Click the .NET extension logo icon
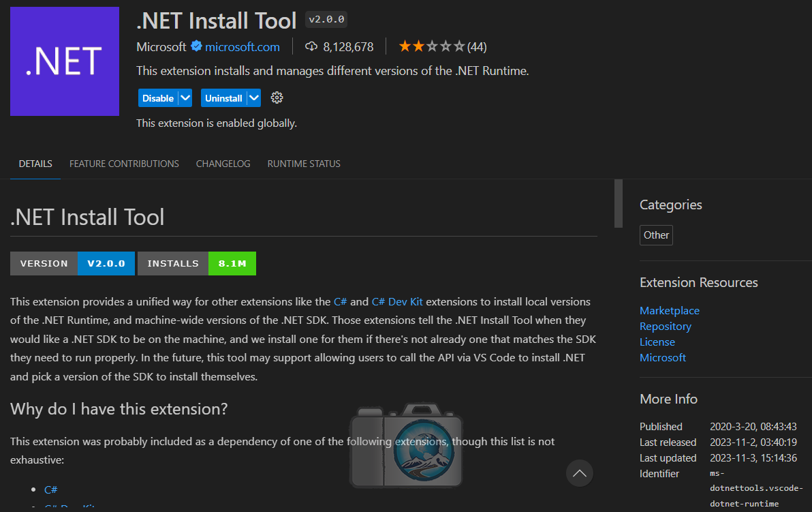 (x=65, y=61)
